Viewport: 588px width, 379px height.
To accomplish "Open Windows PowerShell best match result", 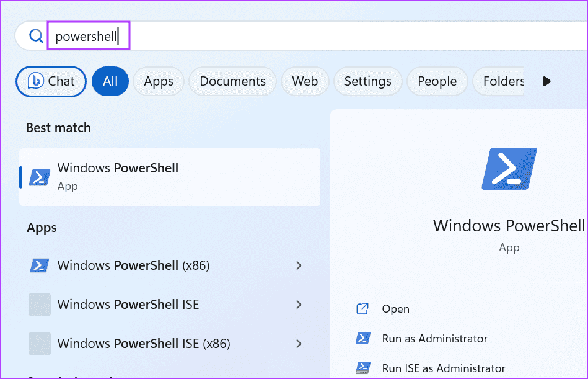I will pyautogui.click(x=170, y=177).
